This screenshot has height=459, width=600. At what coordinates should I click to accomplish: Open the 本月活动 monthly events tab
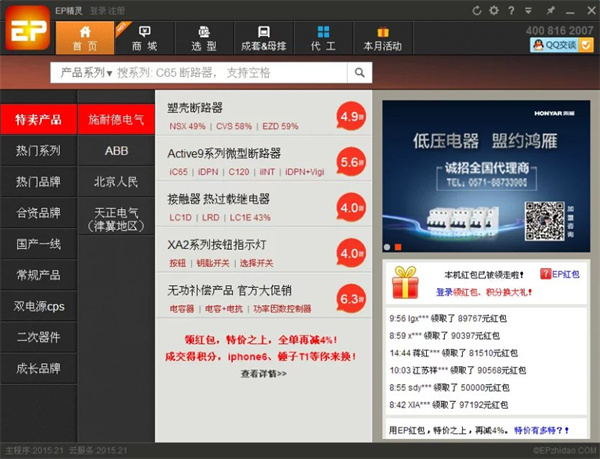(x=383, y=38)
